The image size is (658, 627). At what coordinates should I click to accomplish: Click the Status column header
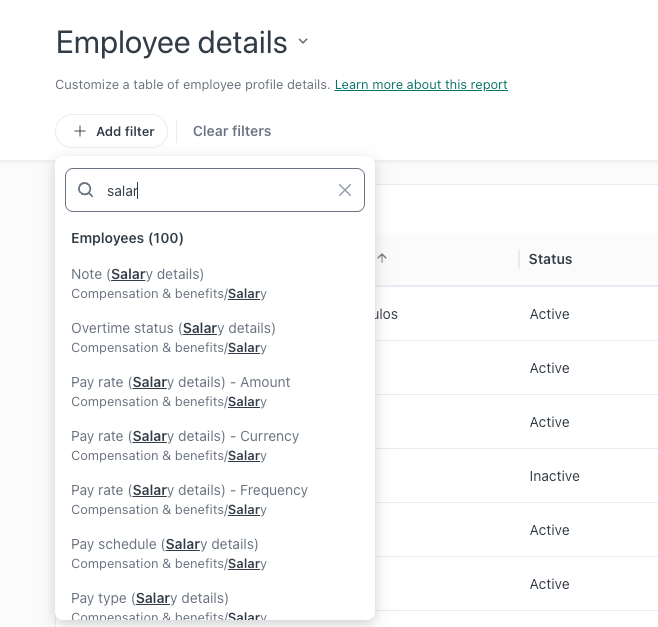click(x=550, y=259)
